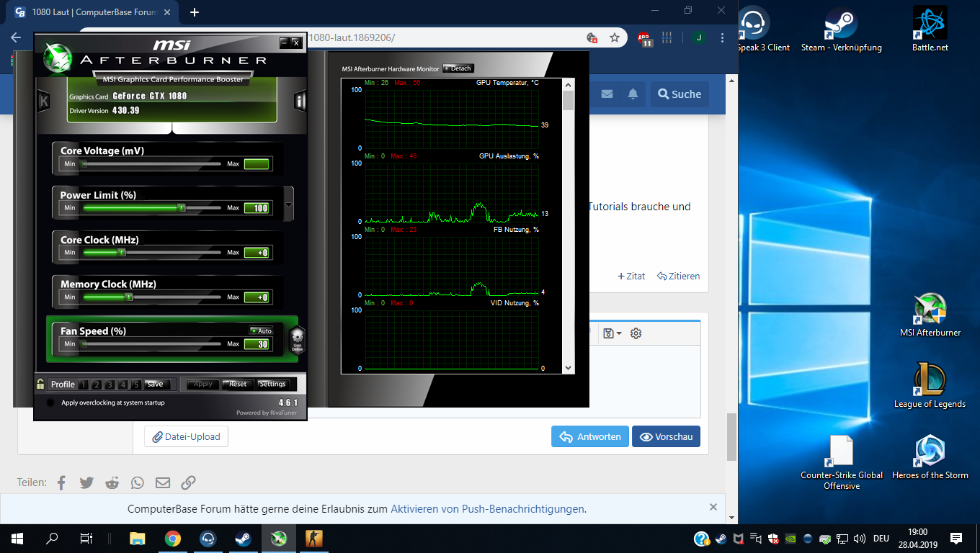980x553 pixels.
Task: Open a new Chrome tab
Action: pyautogui.click(x=194, y=12)
